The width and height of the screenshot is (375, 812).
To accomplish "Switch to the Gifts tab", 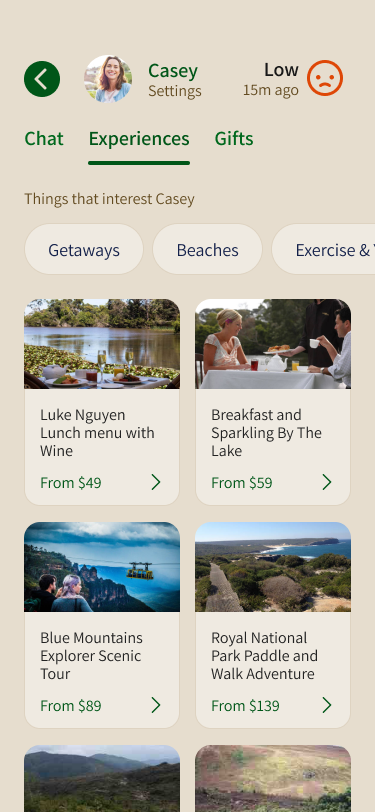I will (234, 139).
